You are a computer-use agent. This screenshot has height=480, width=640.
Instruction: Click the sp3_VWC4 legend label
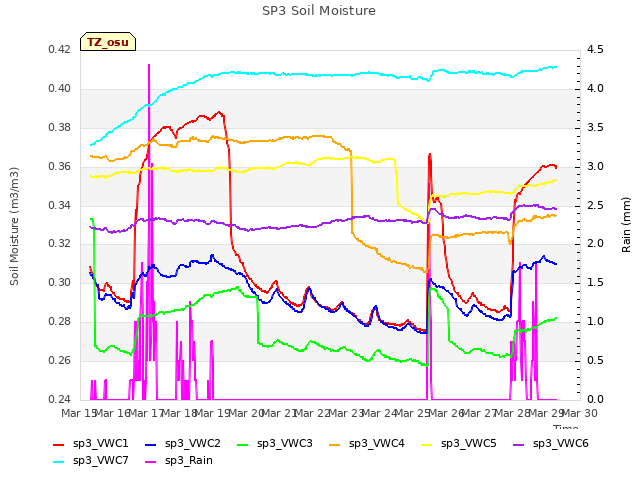[376, 443]
